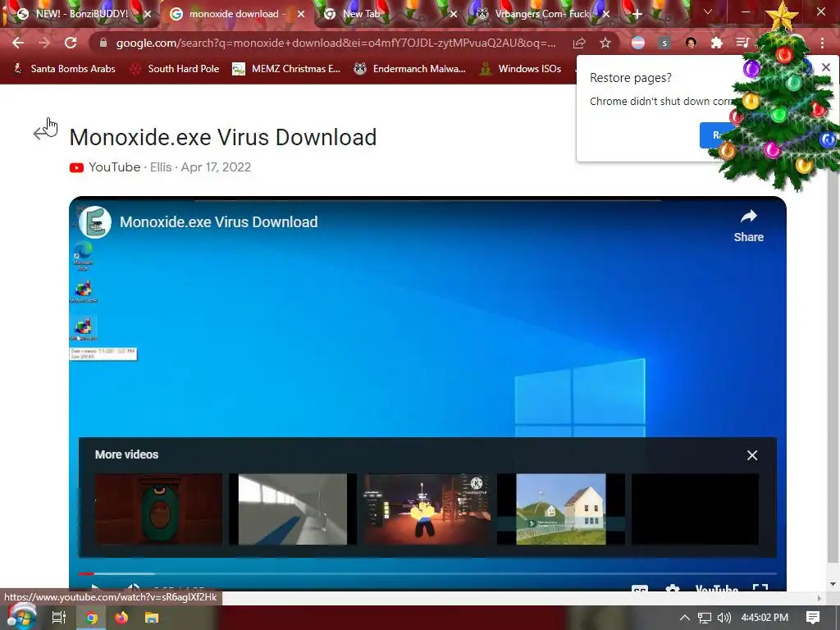Open File Explorer from the taskbar
Image resolution: width=840 pixels, height=630 pixels.
pyautogui.click(x=152, y=618)
